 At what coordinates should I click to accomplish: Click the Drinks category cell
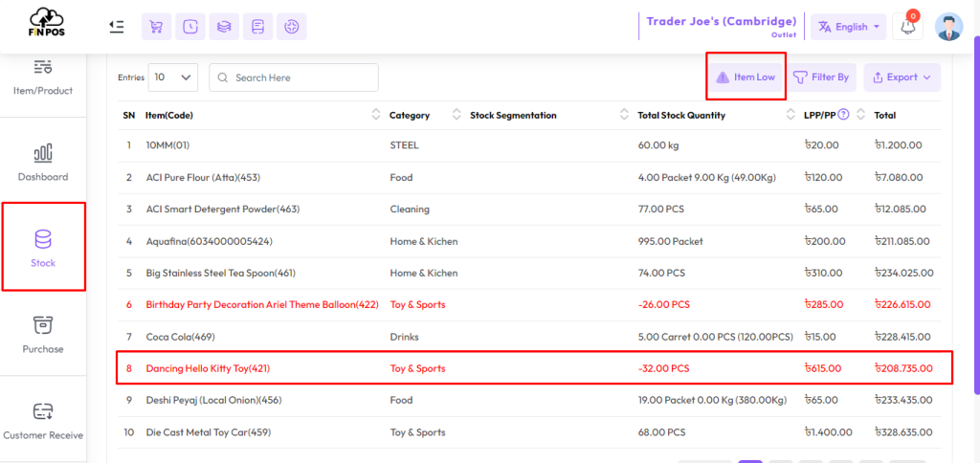pyautogui.click(x=404, y=337)
